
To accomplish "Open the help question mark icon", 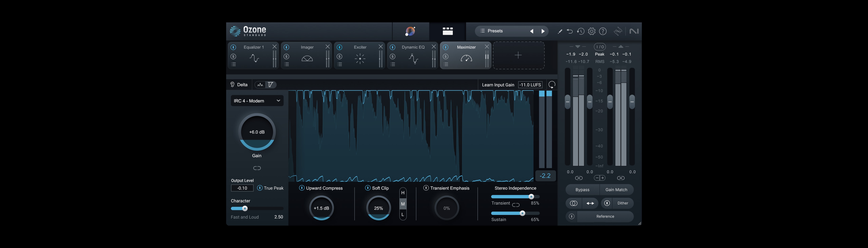I will (x=603, y=31).
